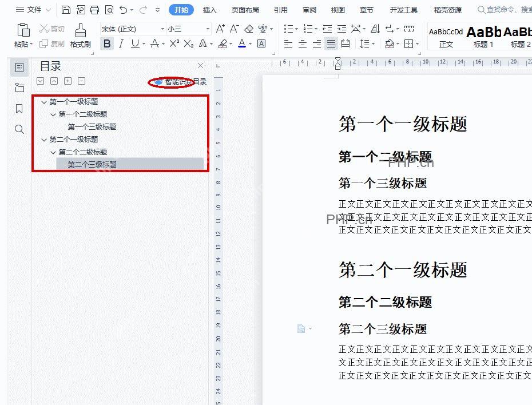Open the chapter navigation sidebar icon

(x=19, y=88)
